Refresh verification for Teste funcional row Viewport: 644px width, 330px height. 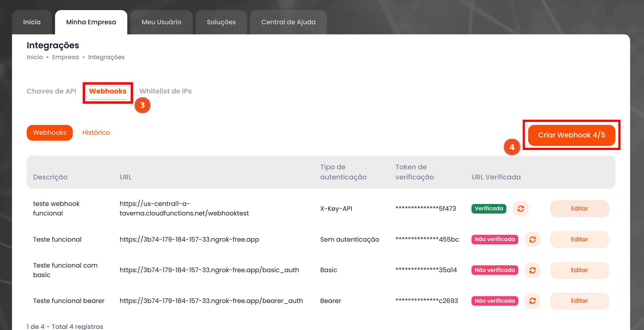[532, 239]
